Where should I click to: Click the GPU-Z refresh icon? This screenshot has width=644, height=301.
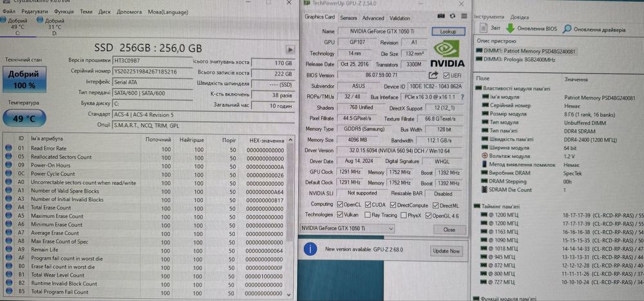[453, 17]
